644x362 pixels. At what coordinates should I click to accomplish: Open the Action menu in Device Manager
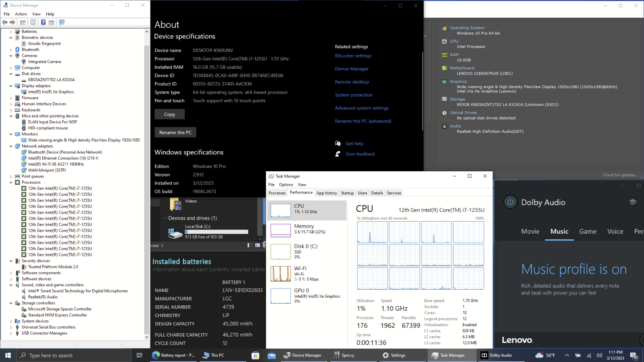pyautogui.click(x=21, y=14)
